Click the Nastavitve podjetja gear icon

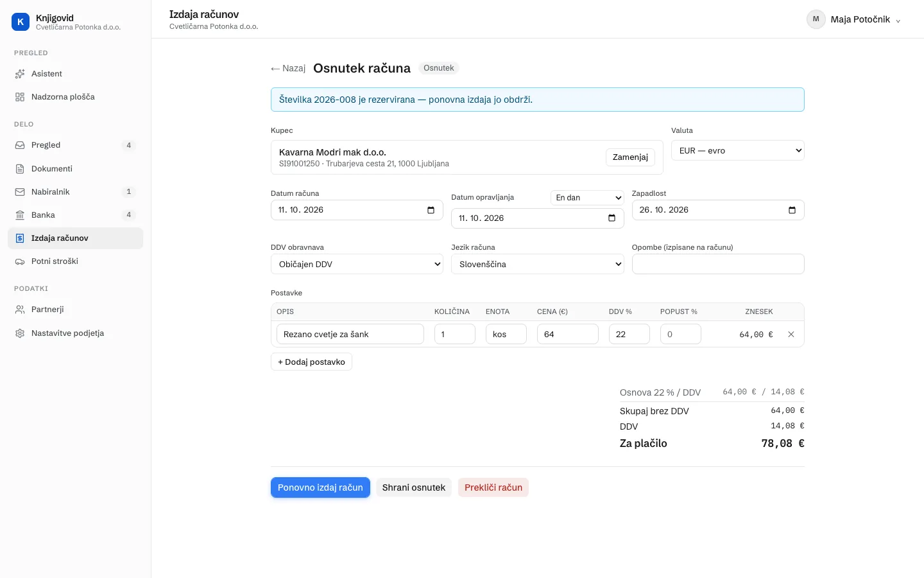coord(20,333)
